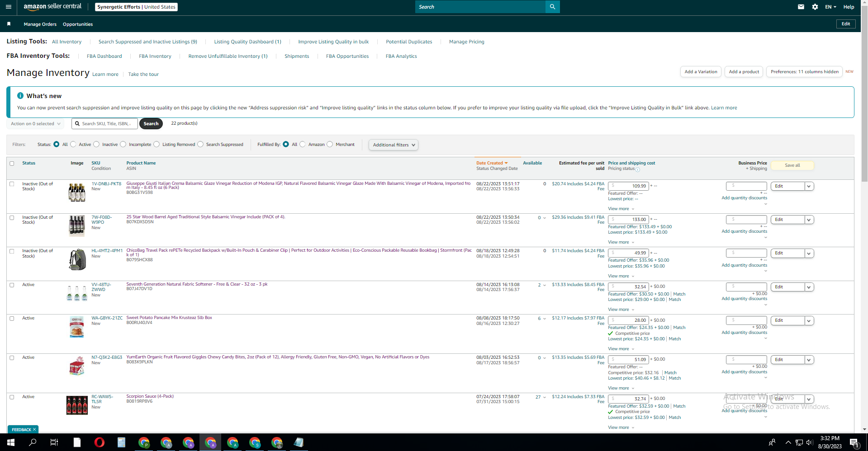Select the Listing Removed radio filter
This screenshot has width=868, height=451.
point(157,144)
